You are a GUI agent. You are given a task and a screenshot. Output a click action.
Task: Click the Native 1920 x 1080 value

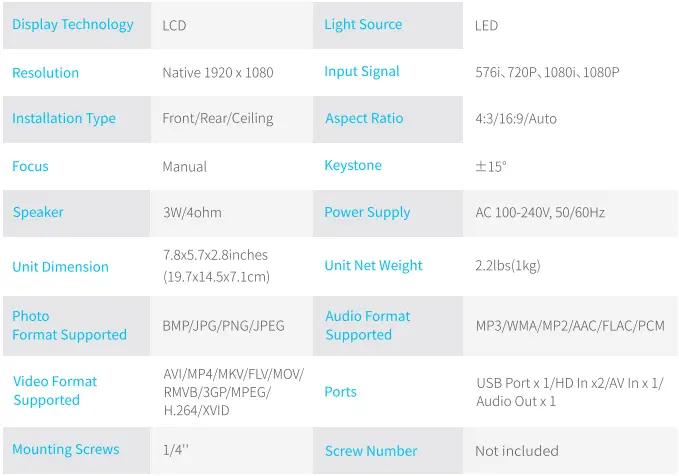pos(217,73)
